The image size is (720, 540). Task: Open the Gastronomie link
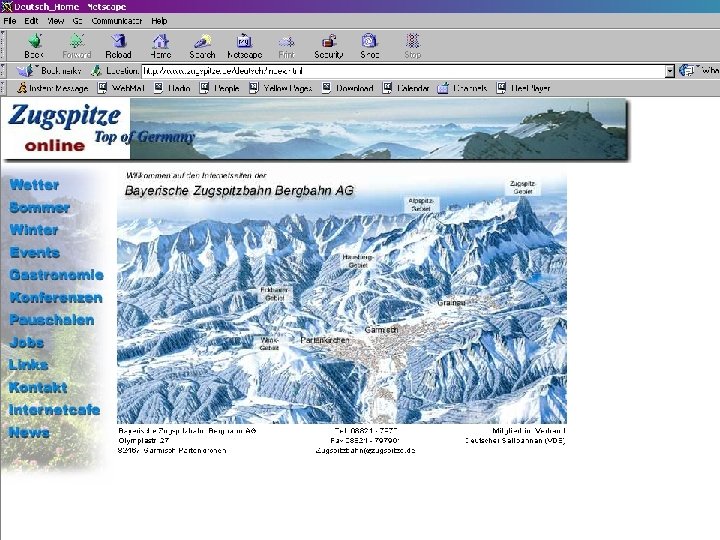(x=56, y=275)
